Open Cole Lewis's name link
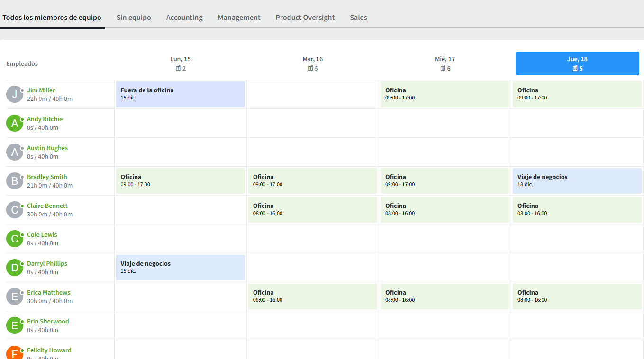Viewport: 644px width, 359px height. [42, 235]
